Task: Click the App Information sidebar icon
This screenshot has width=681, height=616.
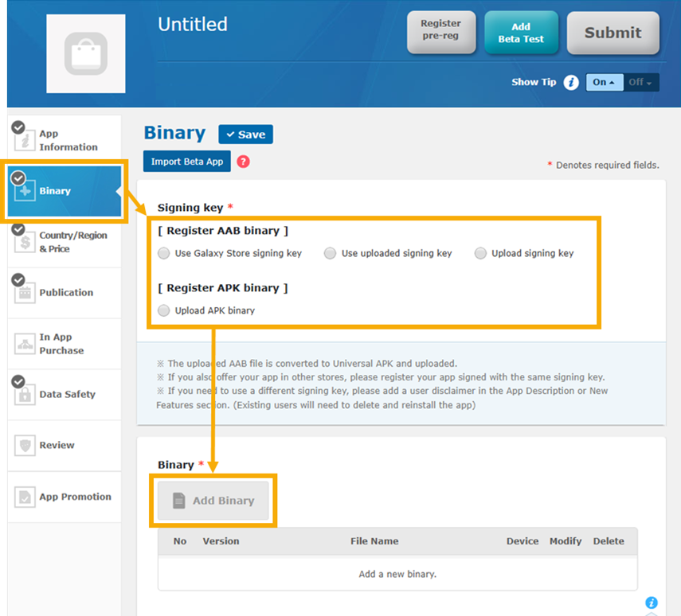Action: point(25,141)
